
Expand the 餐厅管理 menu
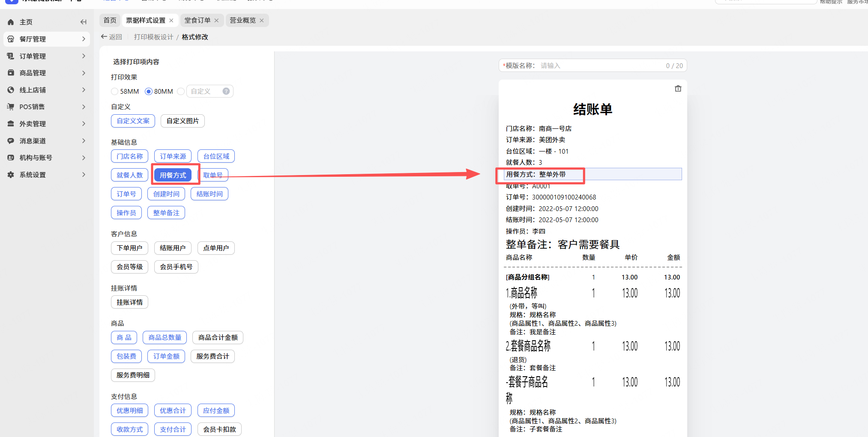(x=84, y=39)
